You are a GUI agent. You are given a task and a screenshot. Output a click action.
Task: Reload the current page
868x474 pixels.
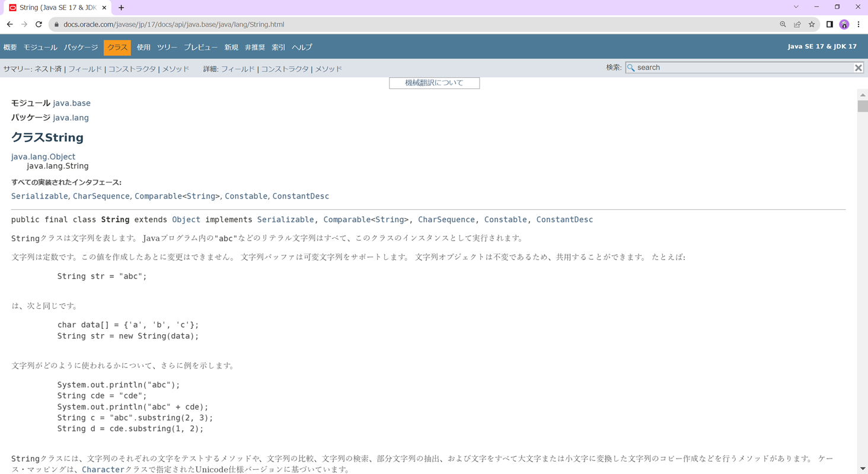click(x=38, y=24)
